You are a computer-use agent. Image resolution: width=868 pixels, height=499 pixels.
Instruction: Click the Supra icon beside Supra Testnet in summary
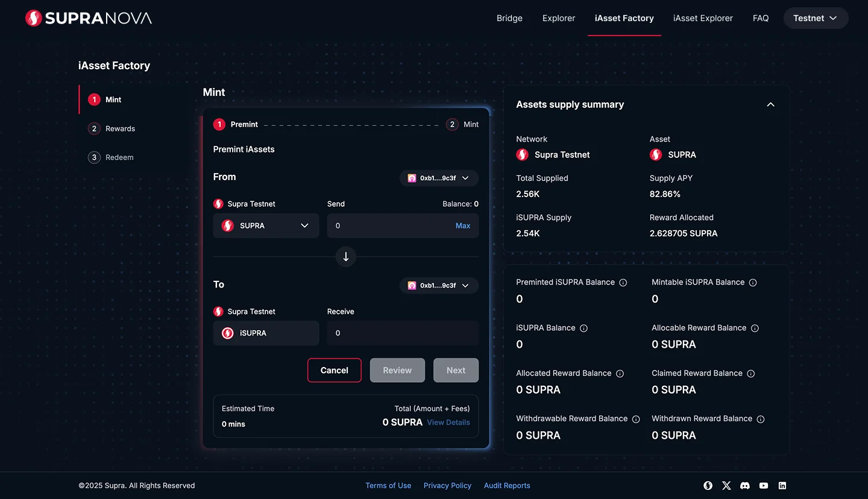pyautogui.click(x=523, y=155)
